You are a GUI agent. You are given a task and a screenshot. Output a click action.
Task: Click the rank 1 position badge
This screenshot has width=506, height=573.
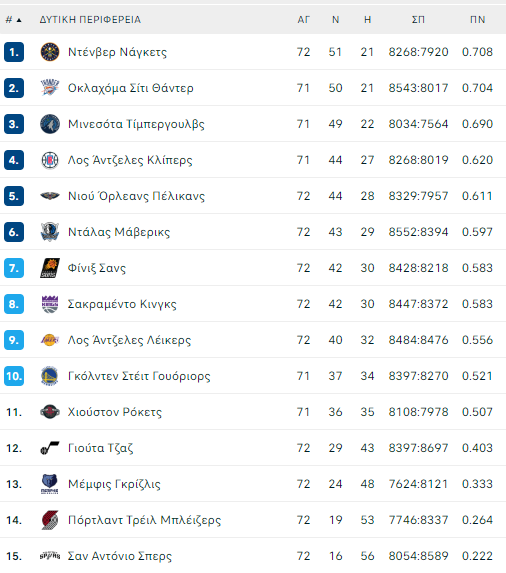tap(14, 52)
